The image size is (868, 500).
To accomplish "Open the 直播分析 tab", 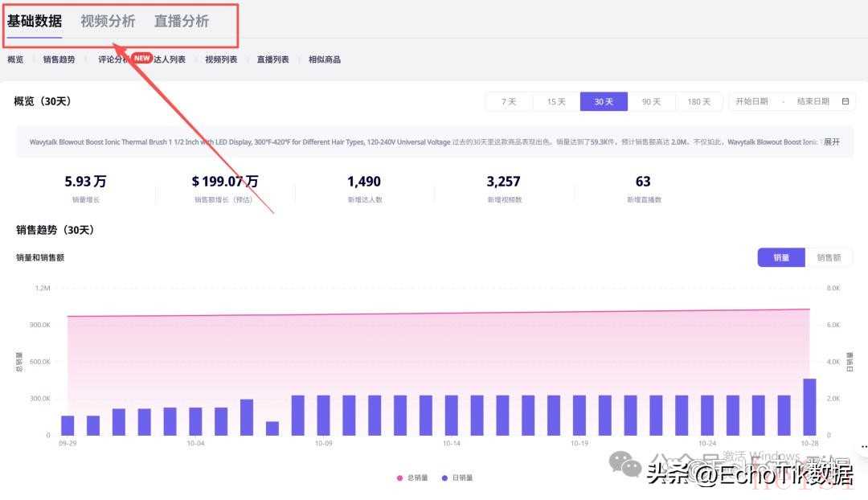I will [182, 22].
